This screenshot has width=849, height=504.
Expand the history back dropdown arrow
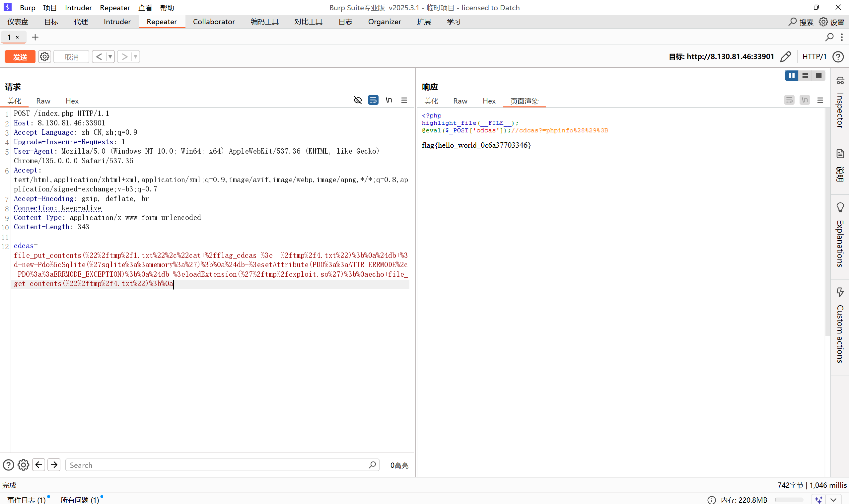pos(110,57)
